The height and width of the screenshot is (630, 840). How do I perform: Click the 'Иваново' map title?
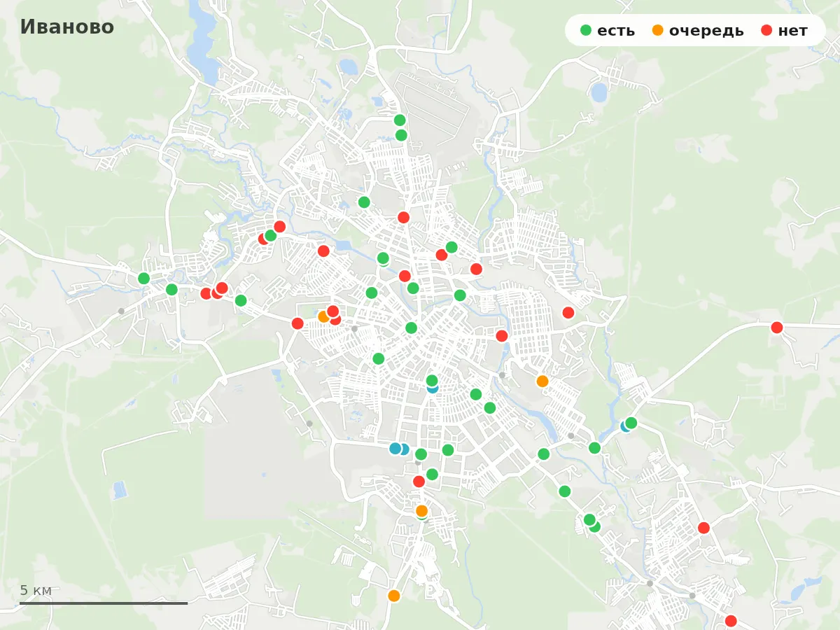[66, 27]
